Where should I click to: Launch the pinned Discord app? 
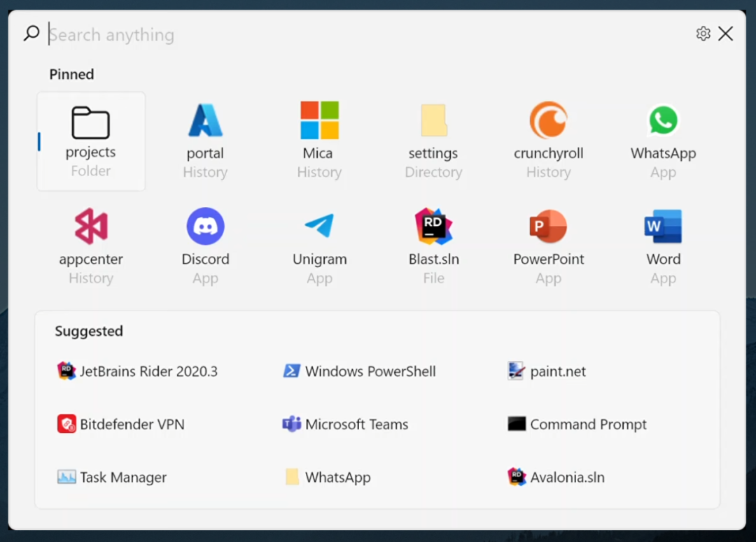tap(205, 247)
